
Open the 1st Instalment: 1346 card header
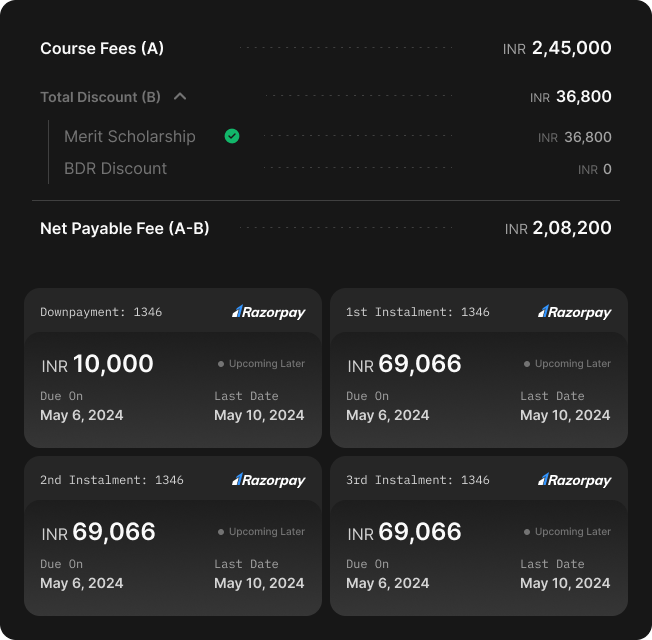(x=479, y=312)
